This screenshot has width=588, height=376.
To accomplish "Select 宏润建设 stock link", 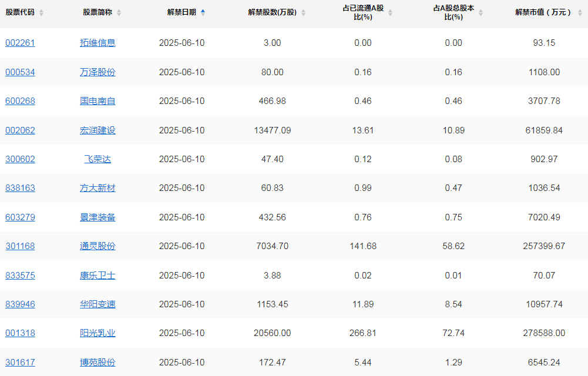I will [x=98, y=130].
